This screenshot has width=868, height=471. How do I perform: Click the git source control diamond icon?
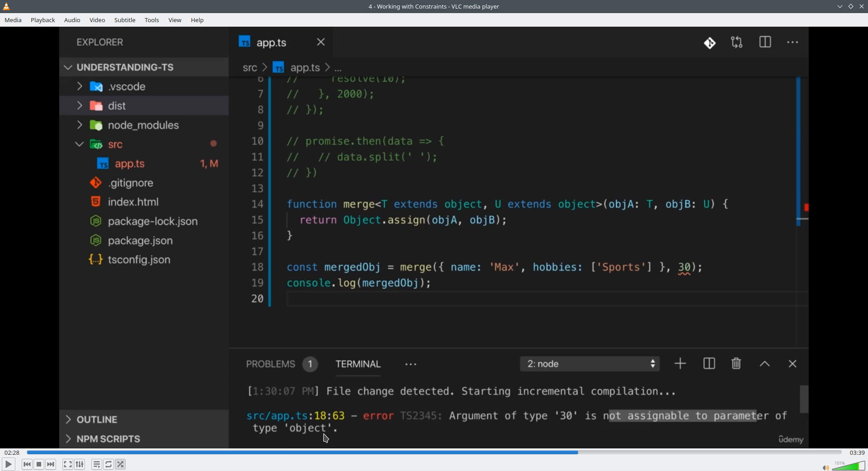pyautogui.click(x=710, y=43)
